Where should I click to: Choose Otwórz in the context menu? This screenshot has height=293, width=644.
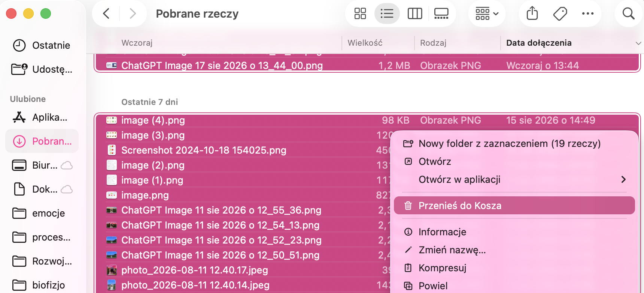pyautogui.click(x=514, y=161)
